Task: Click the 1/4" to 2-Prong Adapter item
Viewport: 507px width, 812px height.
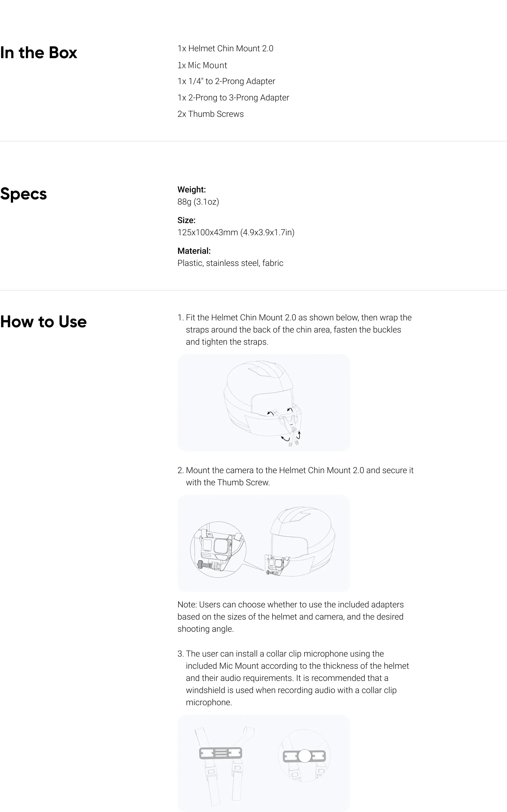Action: click(226, 81)
